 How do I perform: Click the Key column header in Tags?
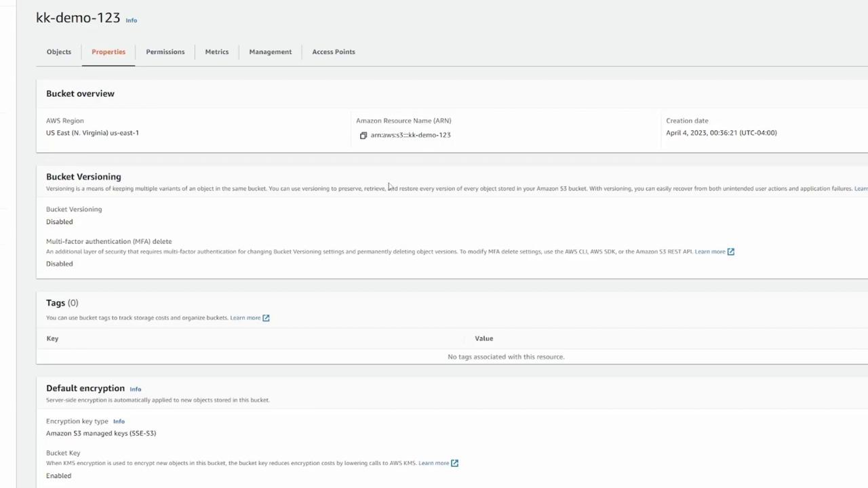(x=52, y=338)
